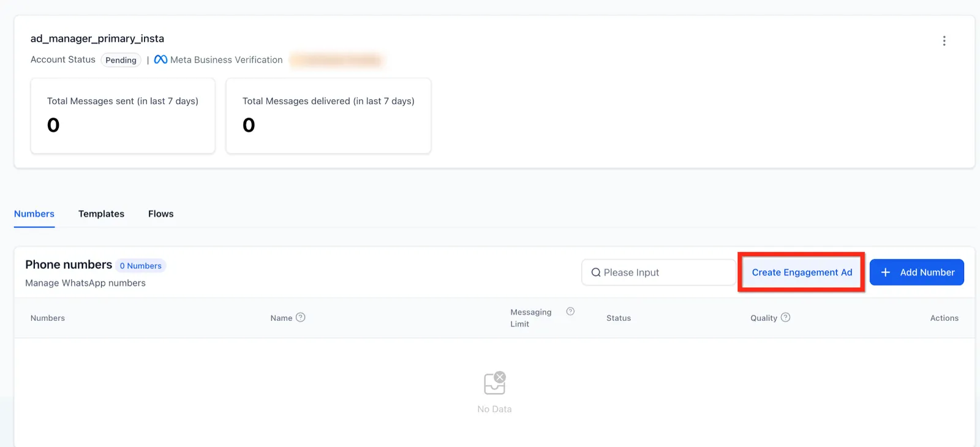The height and width of the screenshot is (447, 980).
Task: Click Manage WhatsApp numbers text
Action: (x=85, y=283)
